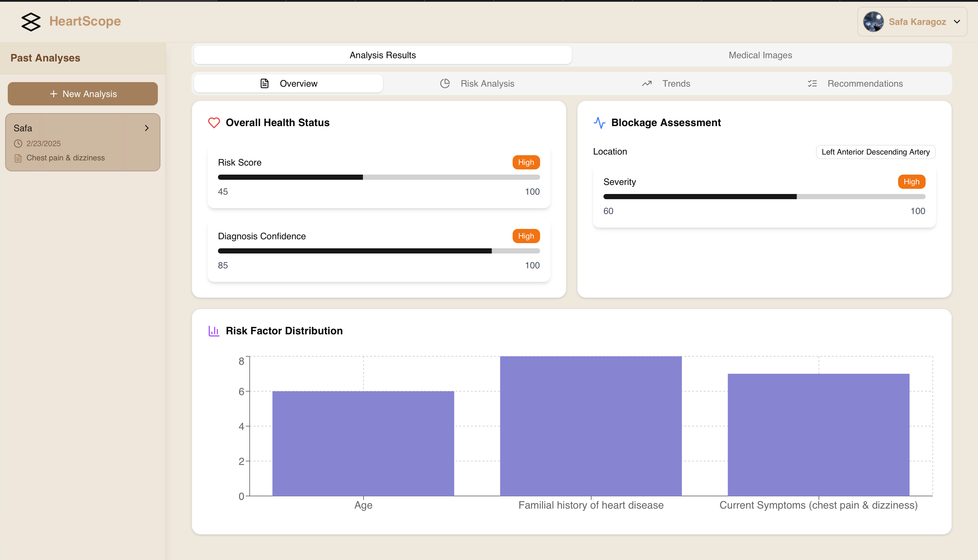Click the document icon beside Chest pain & dizziness
Image resolution: width=978 pixels, height=560 pixels.
point(18,158)
